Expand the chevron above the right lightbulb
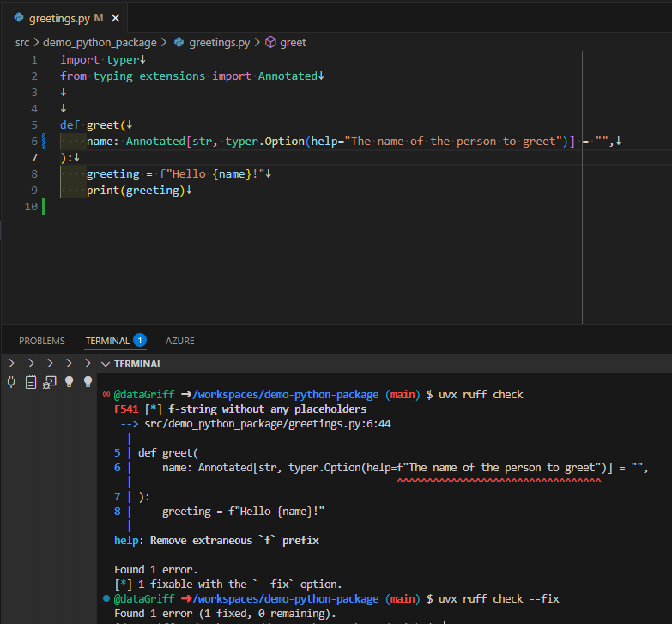This screenshot has height=624, width=672. pos(88,363)
